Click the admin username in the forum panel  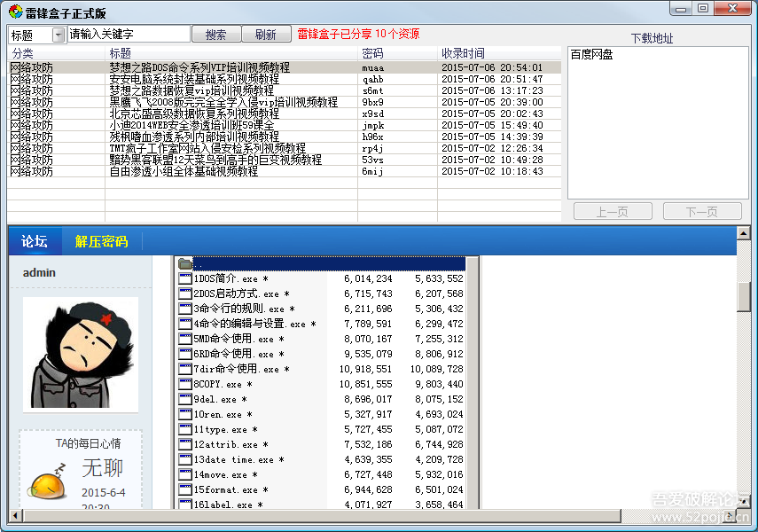(x=39, y=273)
